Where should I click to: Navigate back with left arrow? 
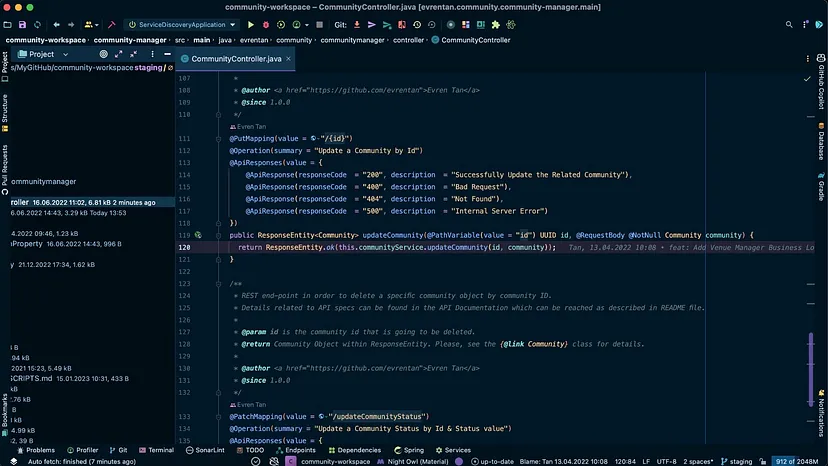[56, 25]
